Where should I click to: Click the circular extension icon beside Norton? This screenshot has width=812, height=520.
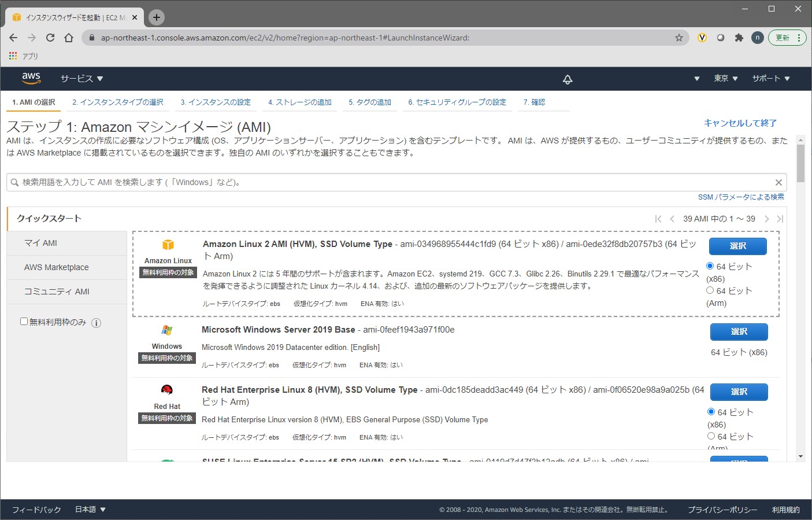tap(721, 38)
